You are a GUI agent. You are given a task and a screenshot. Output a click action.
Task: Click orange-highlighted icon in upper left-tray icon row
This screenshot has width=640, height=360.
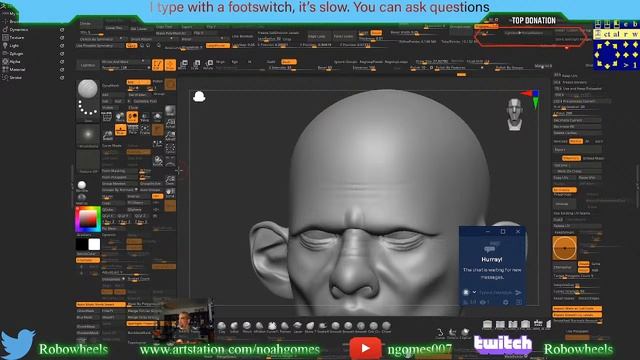pyautogui.click(x=132, y=117)
